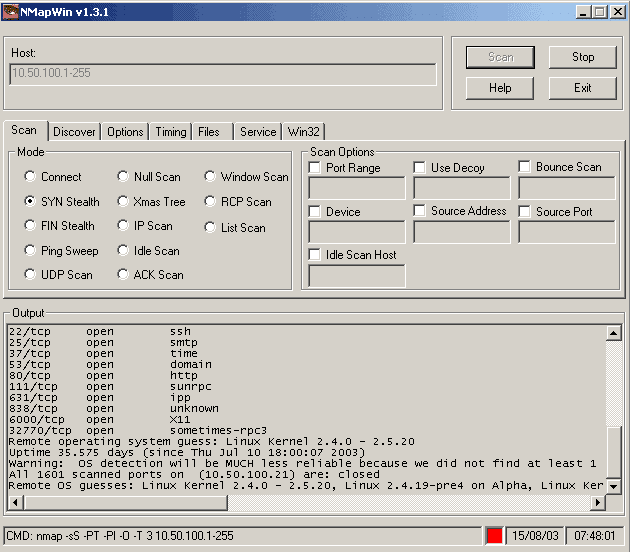
Task: Minimize the NMapWin window
Action: [583, 12]
